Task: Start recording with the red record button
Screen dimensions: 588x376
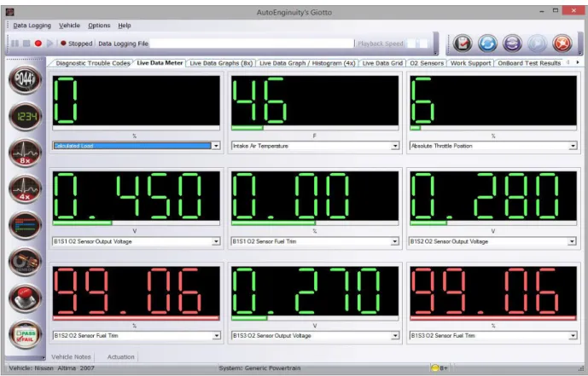Action: [38, 43]
